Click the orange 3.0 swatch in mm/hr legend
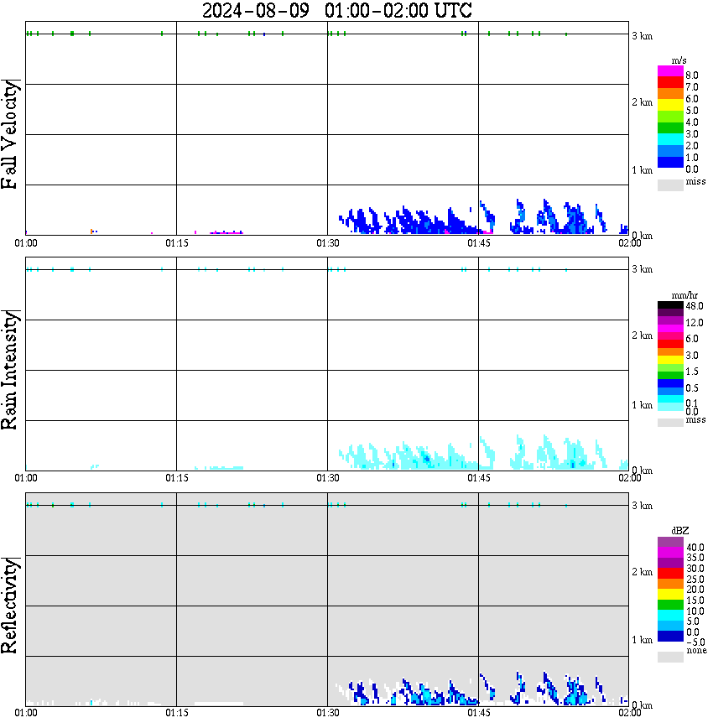 click(670, 352)
